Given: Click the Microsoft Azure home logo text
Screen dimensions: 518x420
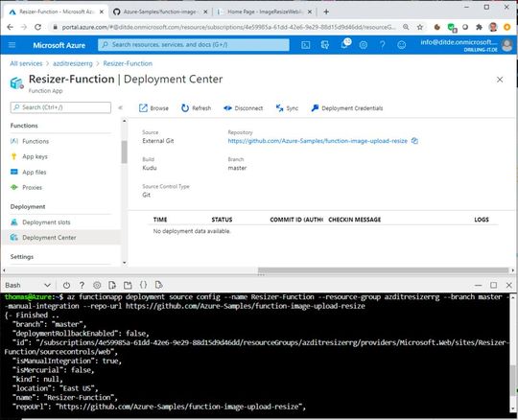Looking at the screenshot, I should (59, 45).
